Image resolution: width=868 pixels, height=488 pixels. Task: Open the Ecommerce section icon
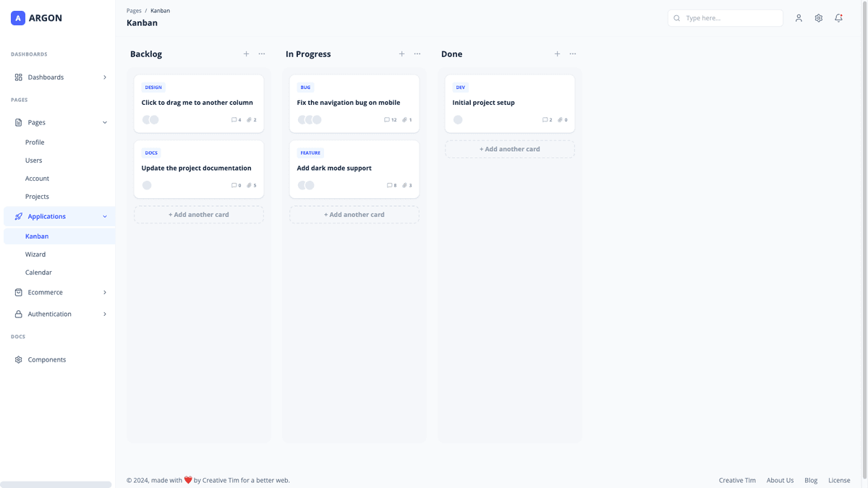[18, 292]
